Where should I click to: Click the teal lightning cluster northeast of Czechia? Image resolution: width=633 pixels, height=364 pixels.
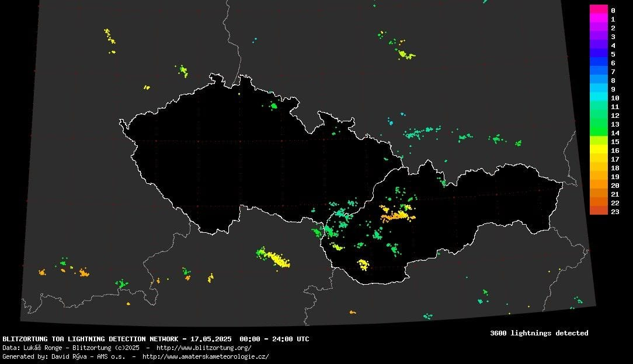click(x=420, y=132)
